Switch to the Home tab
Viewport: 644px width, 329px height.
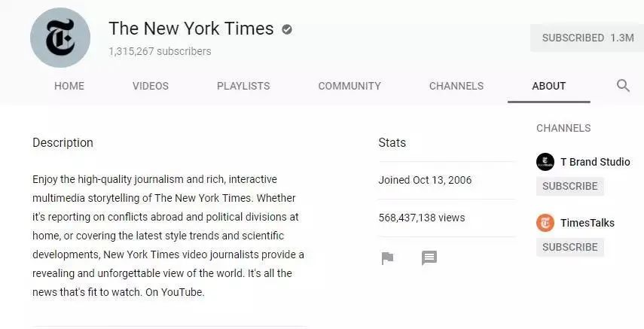point(69,86)
